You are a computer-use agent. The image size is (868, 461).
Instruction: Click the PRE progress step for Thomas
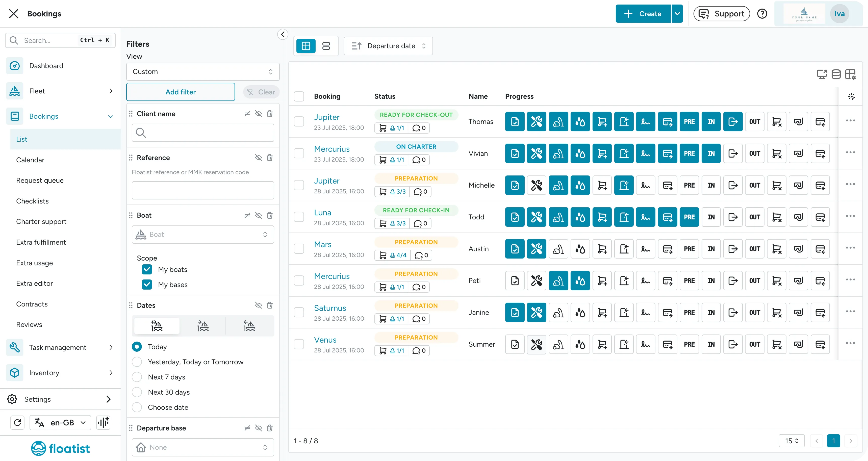pos(689,121)
